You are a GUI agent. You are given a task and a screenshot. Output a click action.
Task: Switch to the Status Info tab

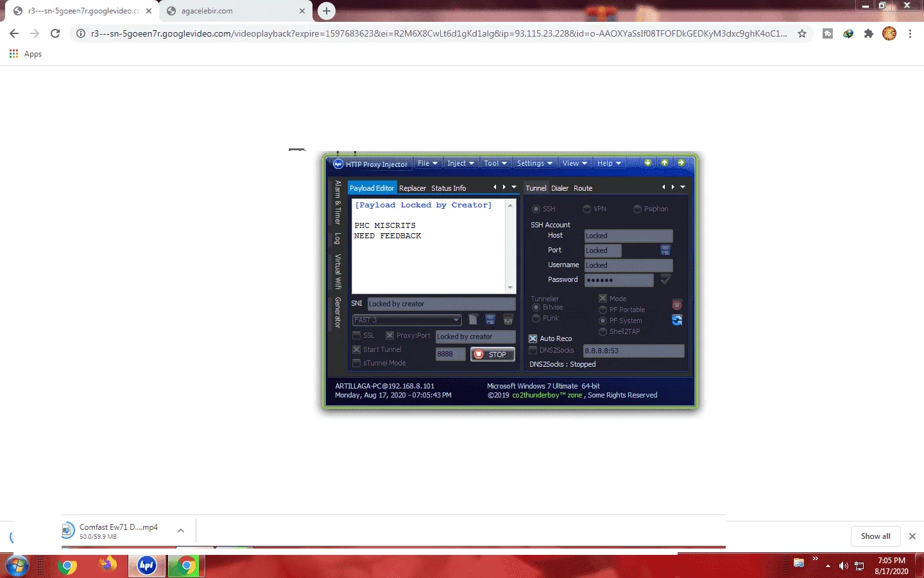(x=449, y=188)
